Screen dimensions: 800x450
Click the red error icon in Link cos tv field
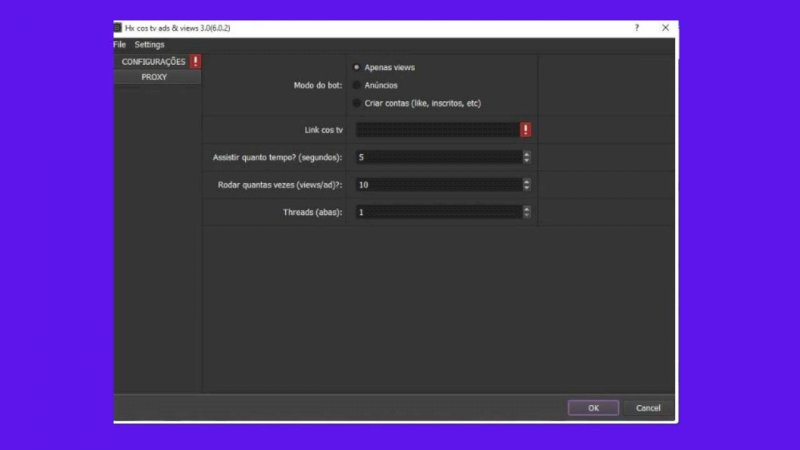[526, 130]
